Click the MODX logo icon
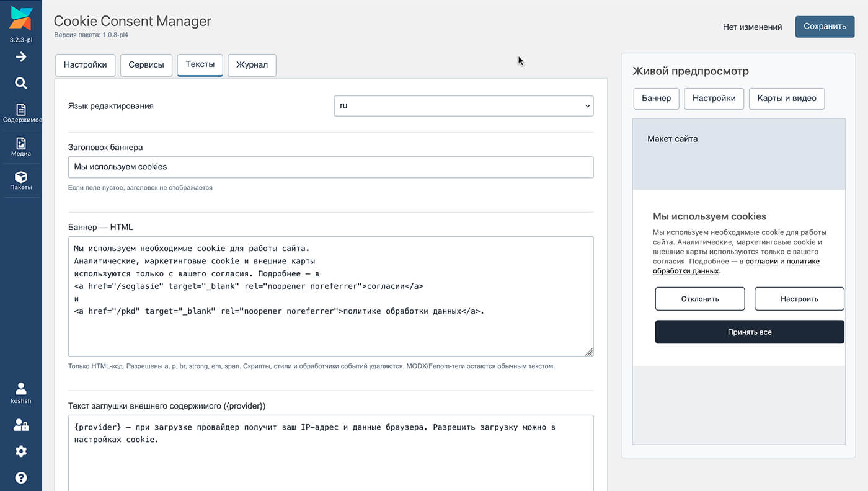 point(20,18)
